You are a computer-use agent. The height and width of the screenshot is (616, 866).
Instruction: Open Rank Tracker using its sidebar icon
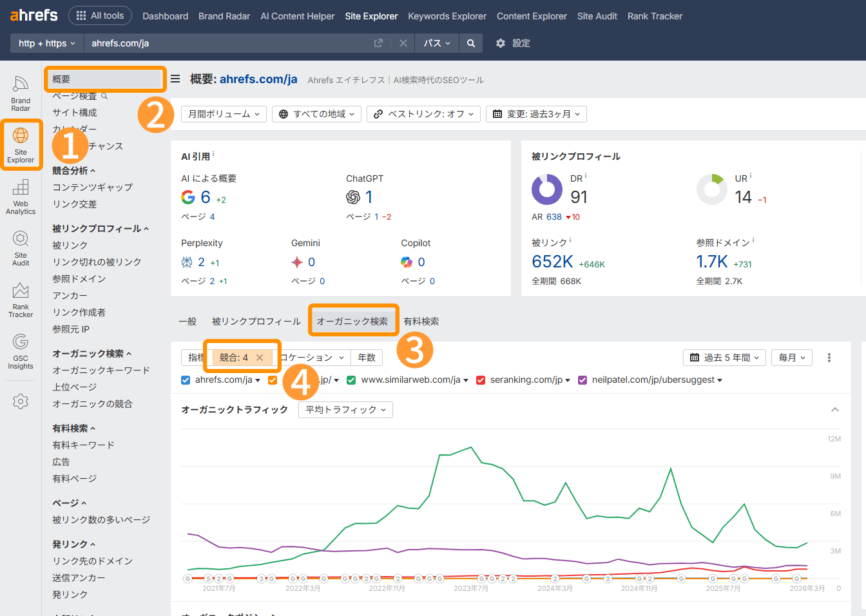[x=20, y=298]
